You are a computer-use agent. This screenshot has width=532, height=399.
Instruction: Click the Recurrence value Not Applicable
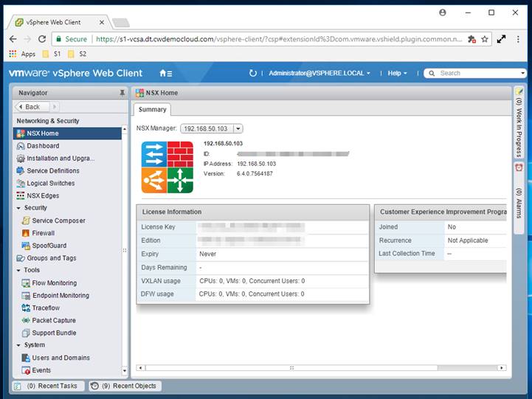click(x=468, y=240)
